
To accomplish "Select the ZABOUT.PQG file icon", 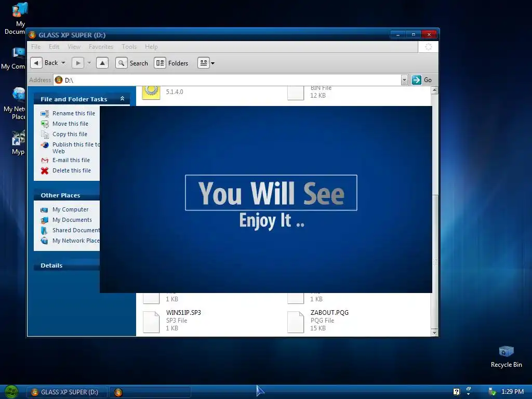I will (296, 322).
